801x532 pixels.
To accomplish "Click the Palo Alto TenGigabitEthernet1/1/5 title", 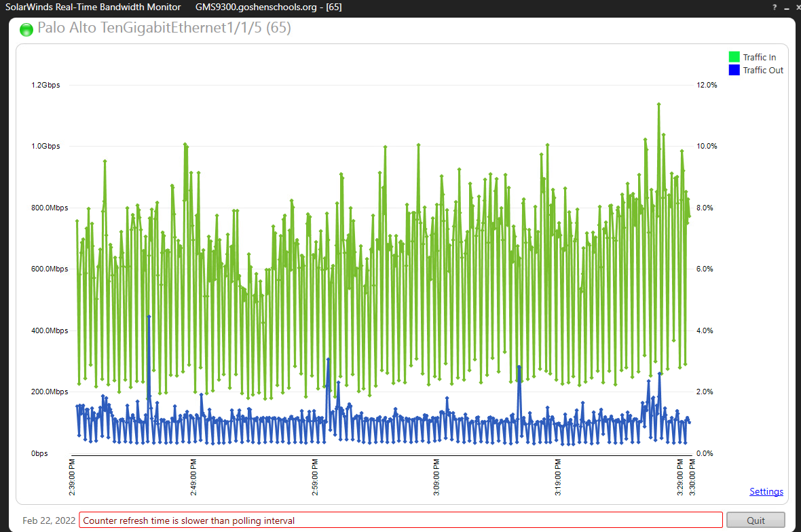I will click(164, 28).
